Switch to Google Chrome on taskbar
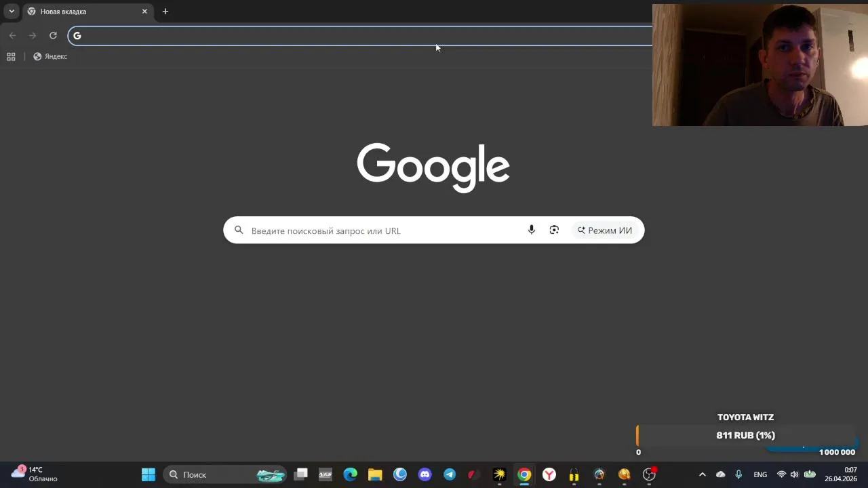This screenshot has height=488, width=868. click(x=524, y=474)
